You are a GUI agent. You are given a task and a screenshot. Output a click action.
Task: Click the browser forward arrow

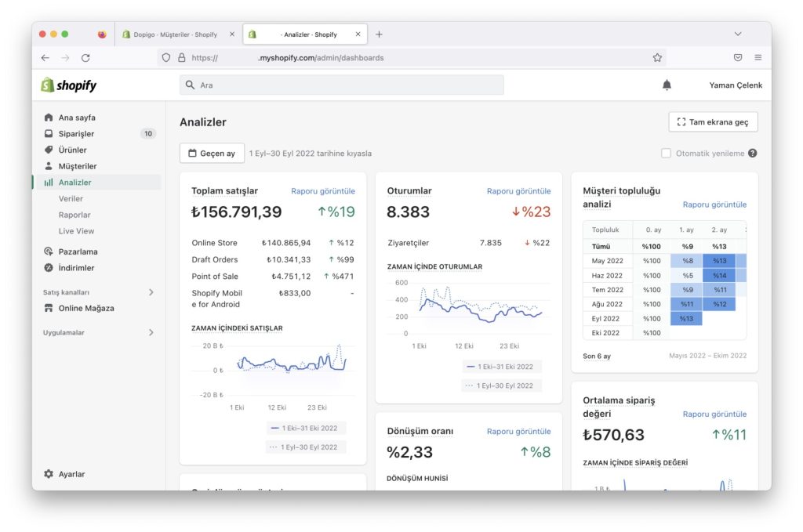coord(65,58)
